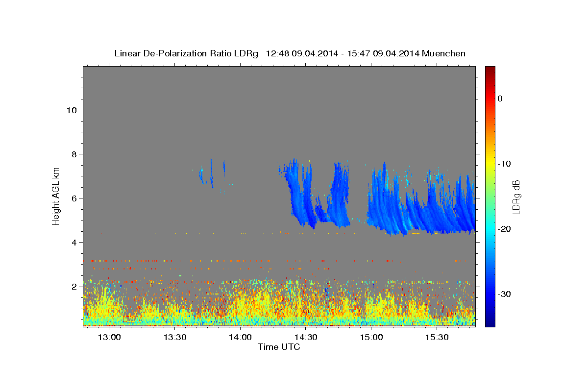Click the height tick label 6

[x=74, y=198]
